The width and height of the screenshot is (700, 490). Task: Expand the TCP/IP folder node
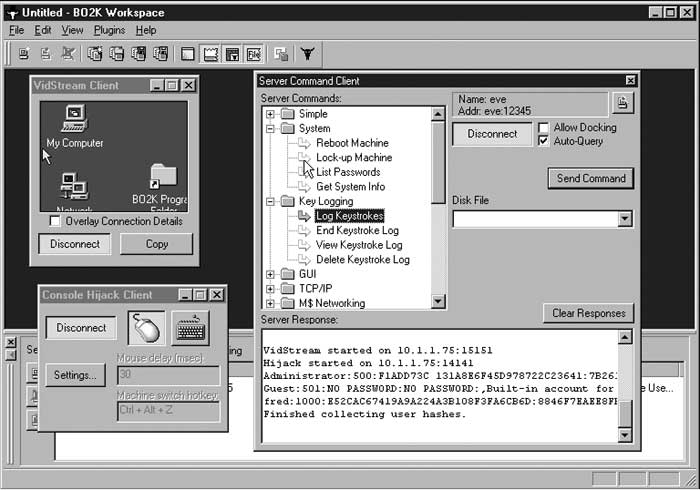(270, 289)
